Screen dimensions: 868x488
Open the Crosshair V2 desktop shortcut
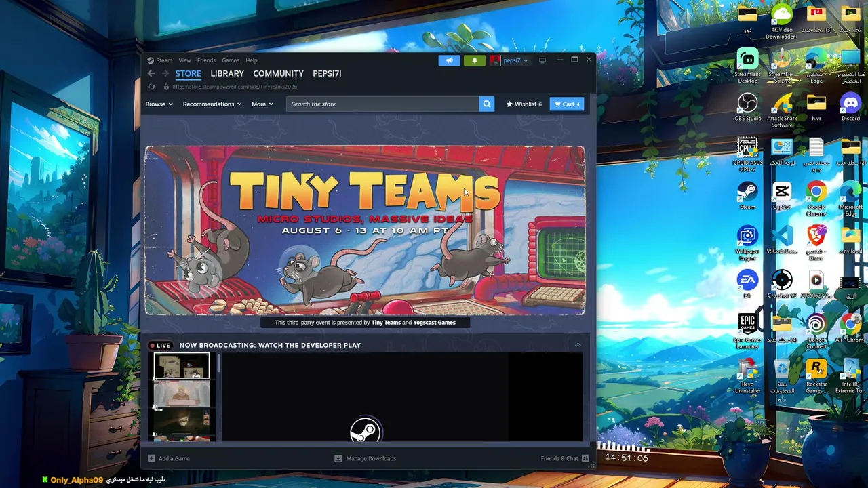[x=782, y=284]
